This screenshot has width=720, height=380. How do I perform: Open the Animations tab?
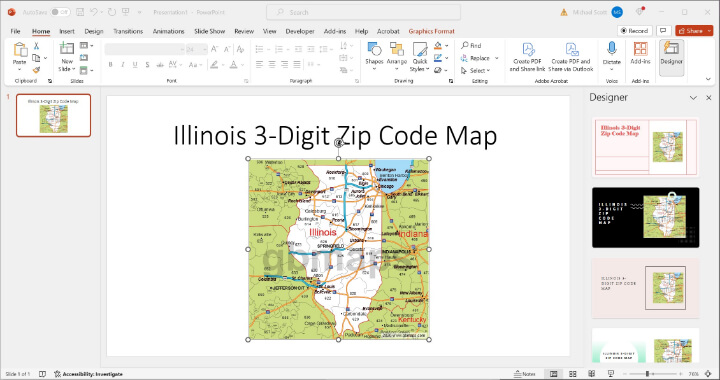[x=169, y=31]
